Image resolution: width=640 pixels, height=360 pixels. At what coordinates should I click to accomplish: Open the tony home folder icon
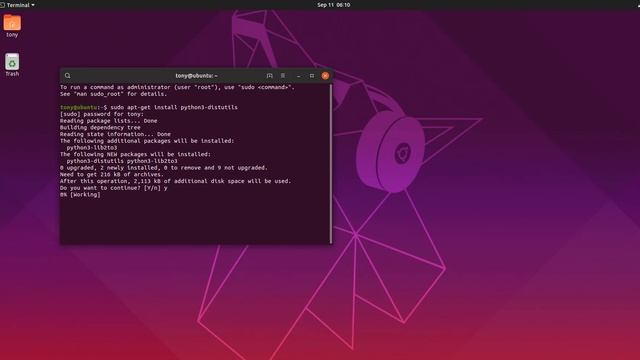click(12, 23)
